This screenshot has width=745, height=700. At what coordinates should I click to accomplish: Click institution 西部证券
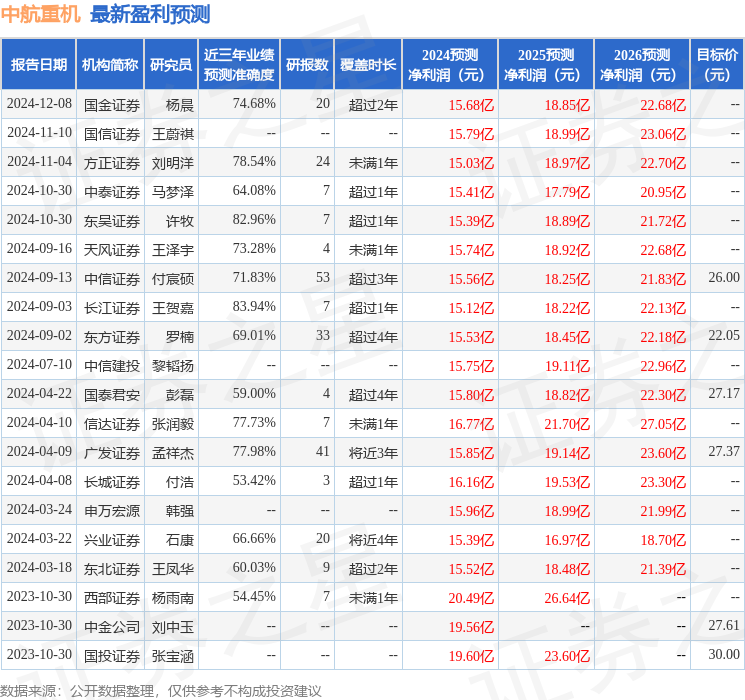[112, 598]
